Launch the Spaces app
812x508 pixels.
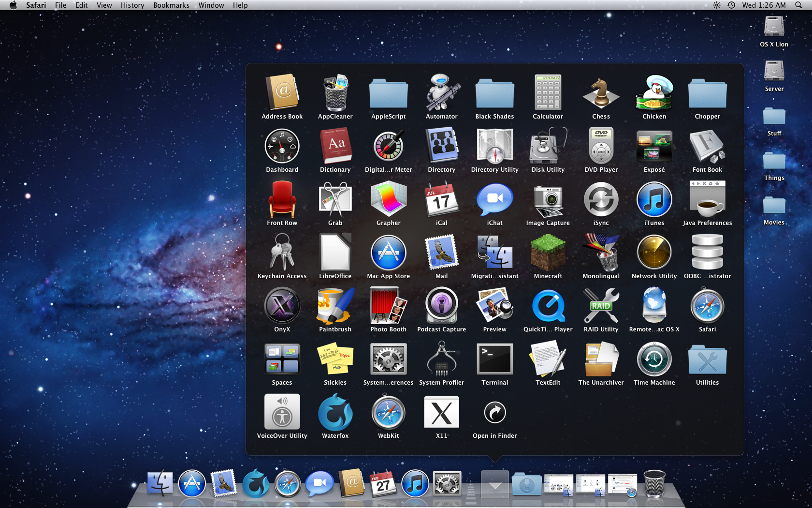(x=282, y=359)
